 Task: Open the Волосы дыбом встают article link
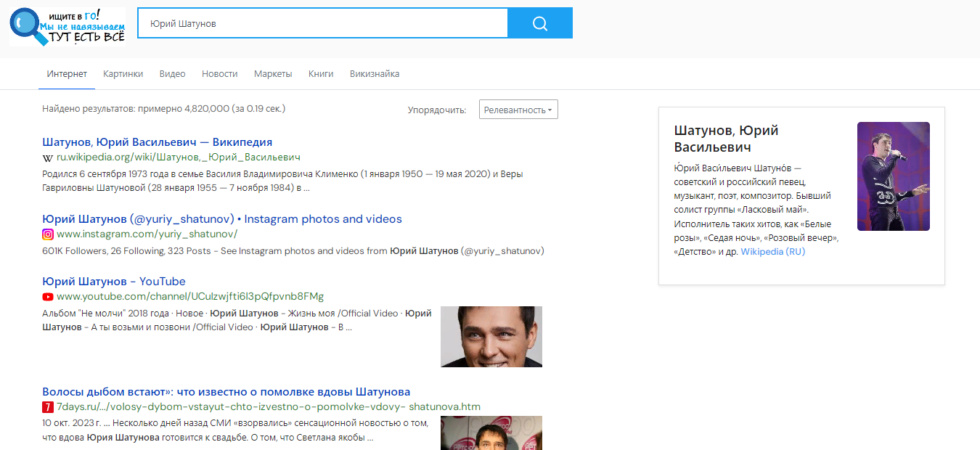226,392
